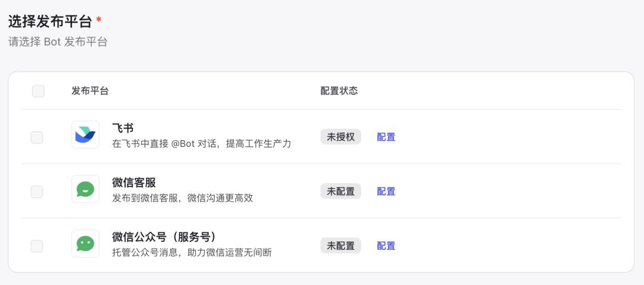Toggle the select-all checkbox in table header
This screenshot has height=285, width=644.
tap(38, 91)
